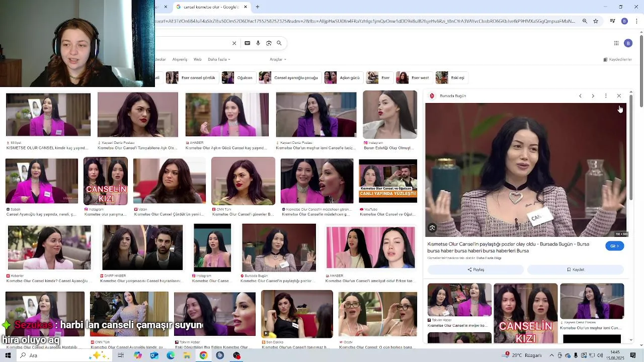Start voice search with the microphone
Screen dimensions: 644x362
pyautogui.click(x=258, y=43)
